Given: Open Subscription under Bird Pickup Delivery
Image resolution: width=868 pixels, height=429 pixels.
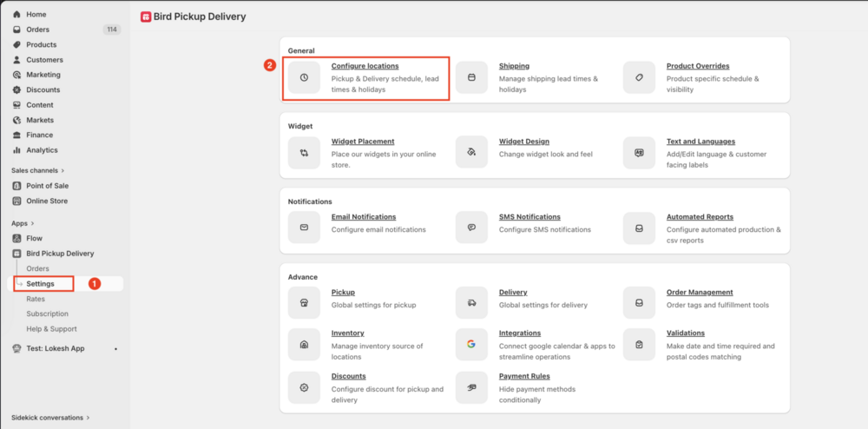Looking at the screenshot, I should [x=47, y=313].
